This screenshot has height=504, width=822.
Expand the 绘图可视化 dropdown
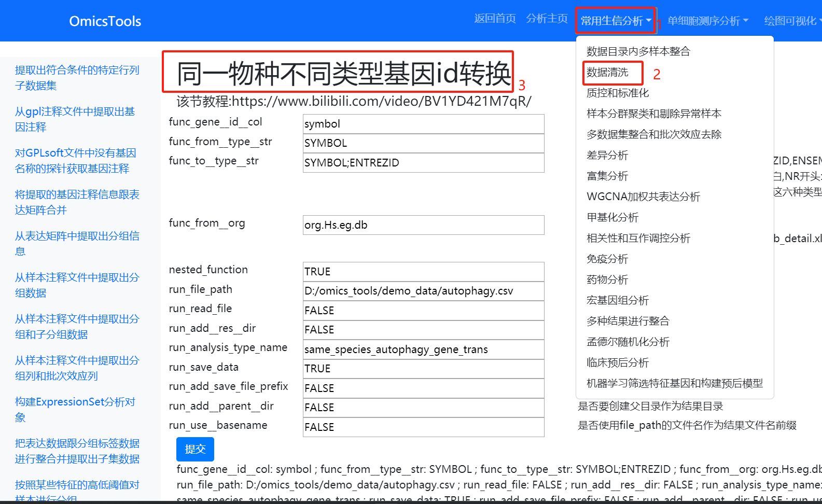pyautogui.click(x=792, y=21)
